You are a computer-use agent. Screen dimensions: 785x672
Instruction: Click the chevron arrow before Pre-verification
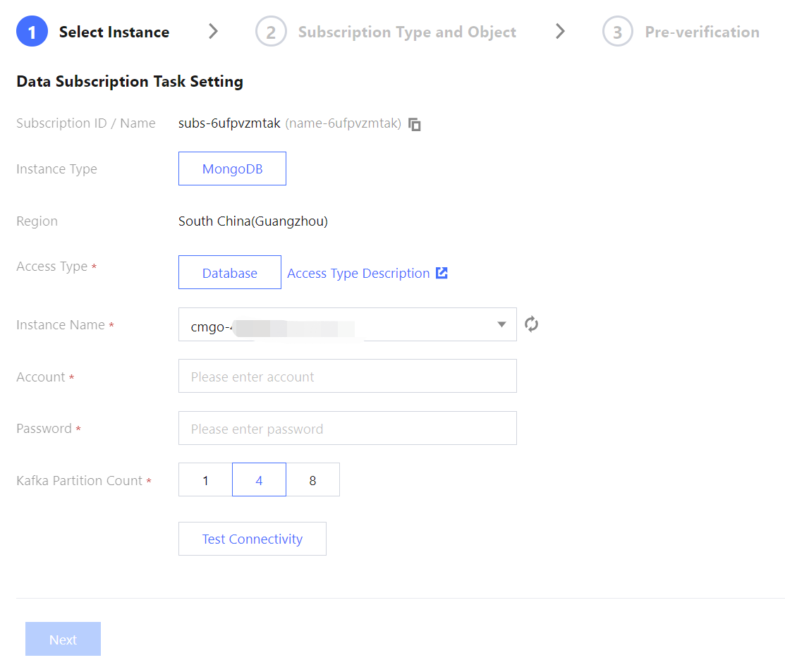[561, 31]
